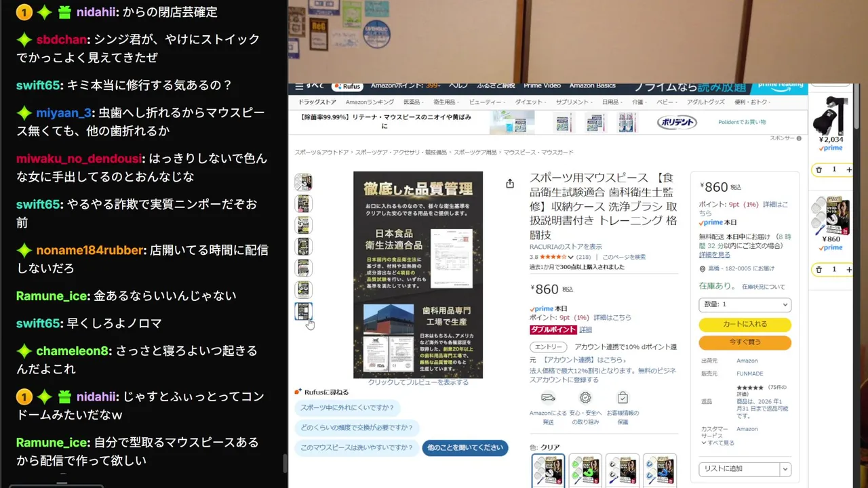Open the Amazonポイント 399 dropdown

pos(406,86)
